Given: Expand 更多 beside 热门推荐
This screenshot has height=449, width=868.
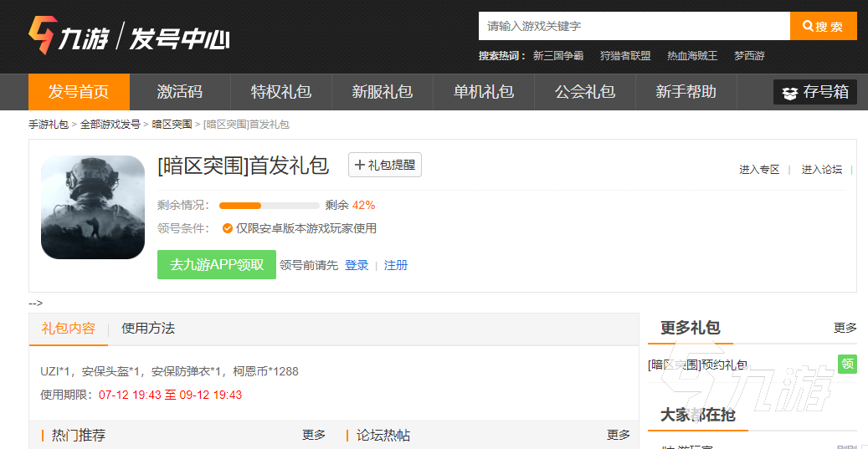Looking at the screenshot, I should point(314,435).
